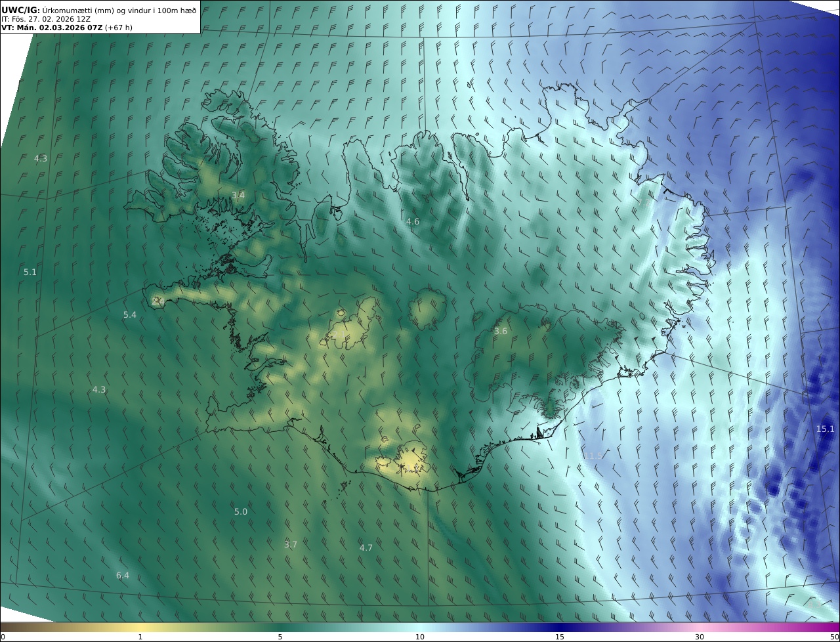Click the 4.6 value in north Iceland
840x642 pixels.
tap(412, 222)
